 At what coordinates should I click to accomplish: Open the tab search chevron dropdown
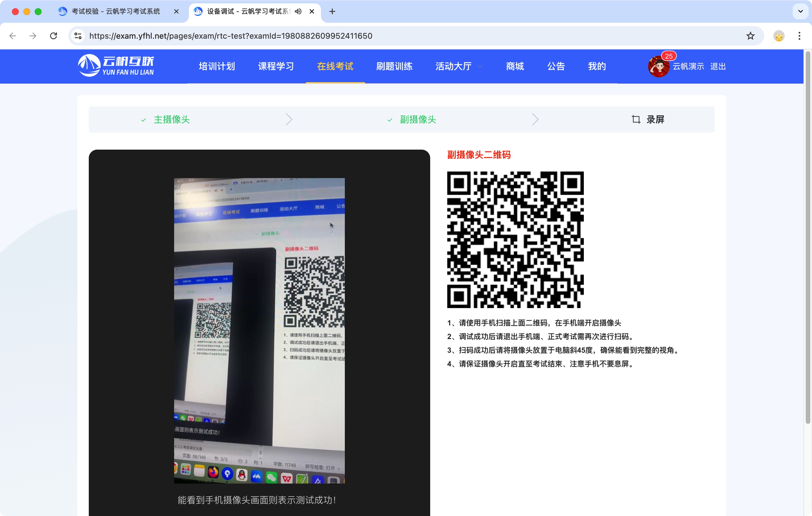pyautogui.click(x=800, y=11)
